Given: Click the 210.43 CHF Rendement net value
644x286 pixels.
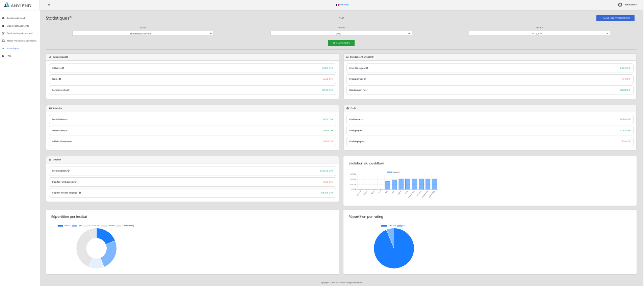Looking at the screenshot, I should pyautogui.click(x=328, y=90).
